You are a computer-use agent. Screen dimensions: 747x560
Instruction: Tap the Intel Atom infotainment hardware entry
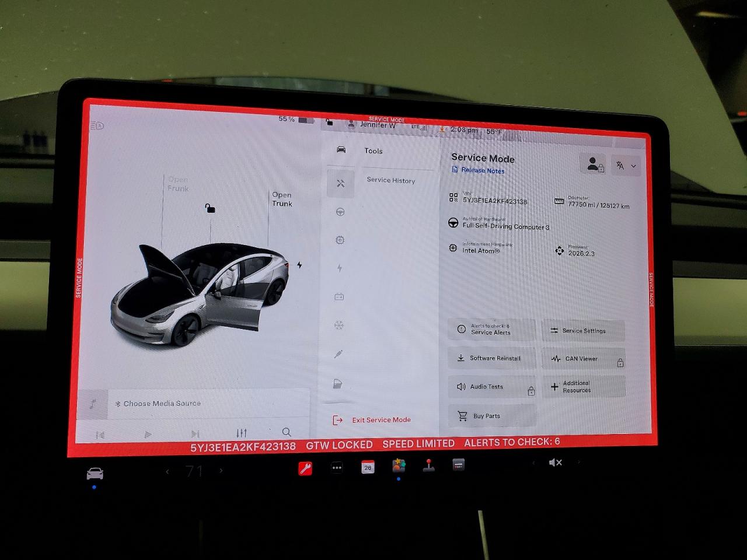click(481, 249)
